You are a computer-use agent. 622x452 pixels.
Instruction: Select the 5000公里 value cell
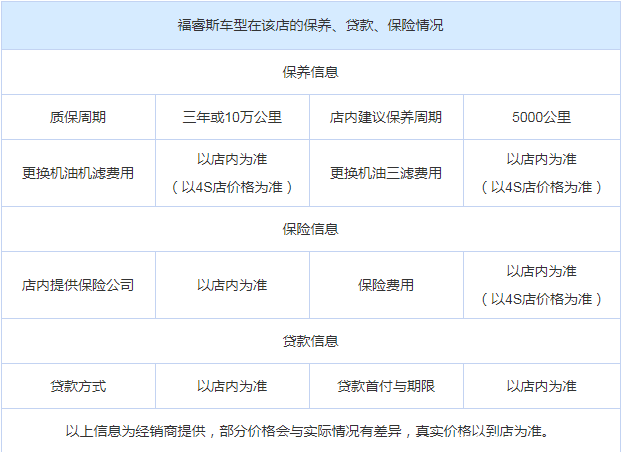click(x=541, y=117)
